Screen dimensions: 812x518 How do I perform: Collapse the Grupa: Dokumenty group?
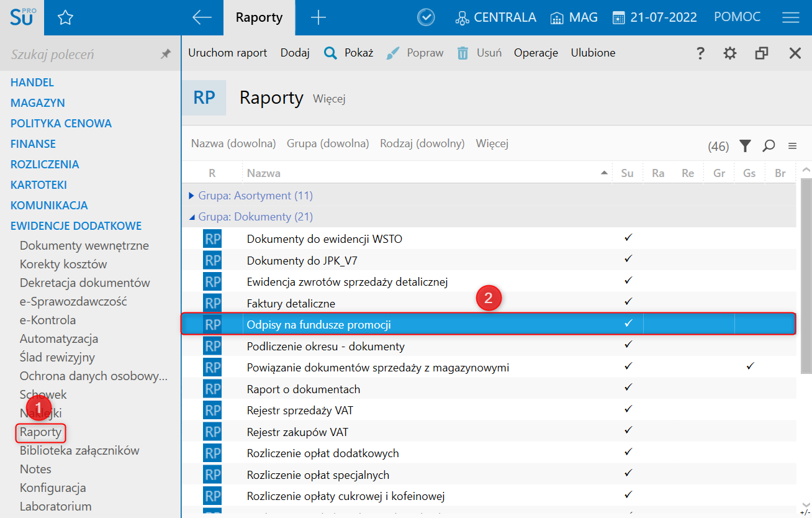[x=192, y=217]
